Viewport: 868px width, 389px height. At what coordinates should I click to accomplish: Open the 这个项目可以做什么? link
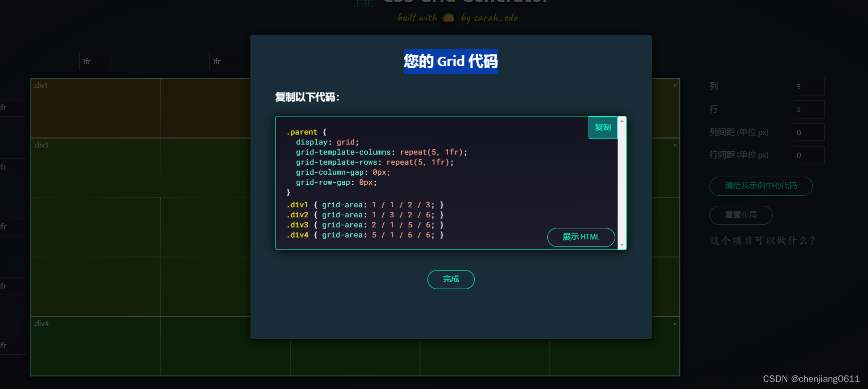pyautogui.click(x=763, y=241)
